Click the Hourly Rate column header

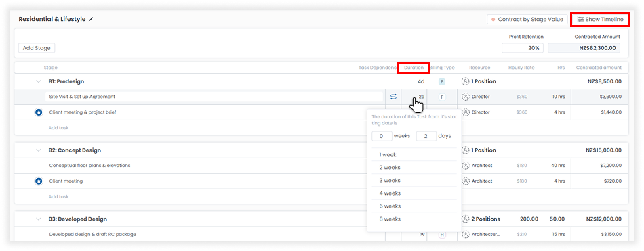521,68
